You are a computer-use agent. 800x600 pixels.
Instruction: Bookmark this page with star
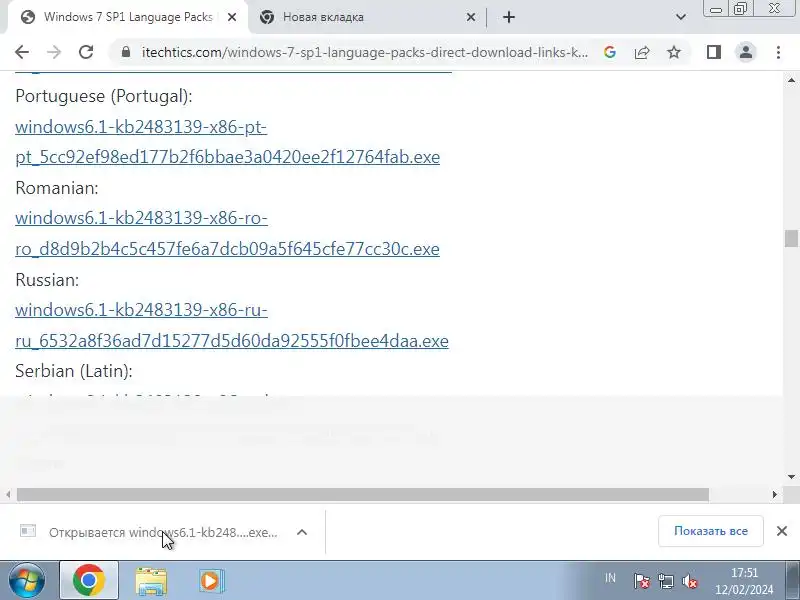click(x=674, y=52)
